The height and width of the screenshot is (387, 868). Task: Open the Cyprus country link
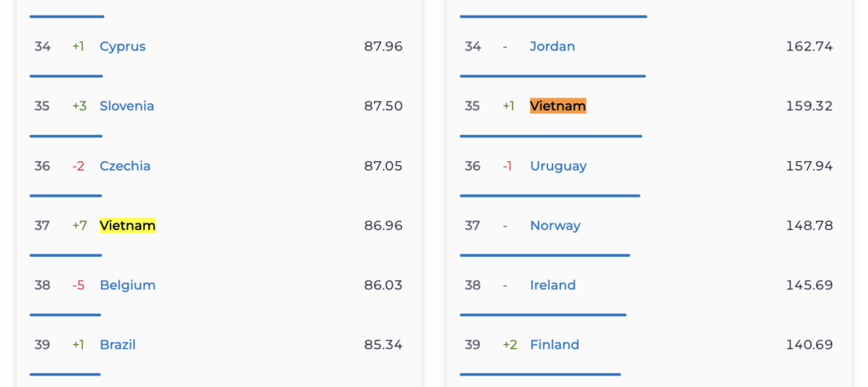[x=123, y=46]
